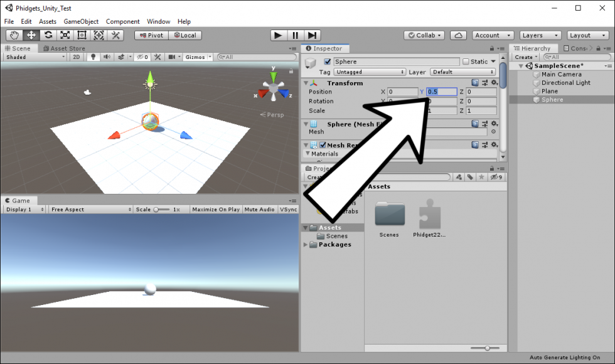This screenshot has width=615, height=364.
Task: Open the Layers dropdown
Action: [540, 35]
